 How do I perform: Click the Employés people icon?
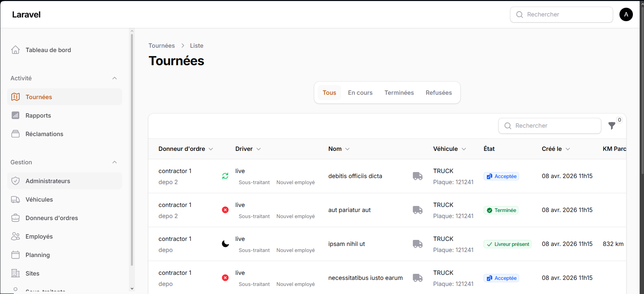click(x=15, y=236)
